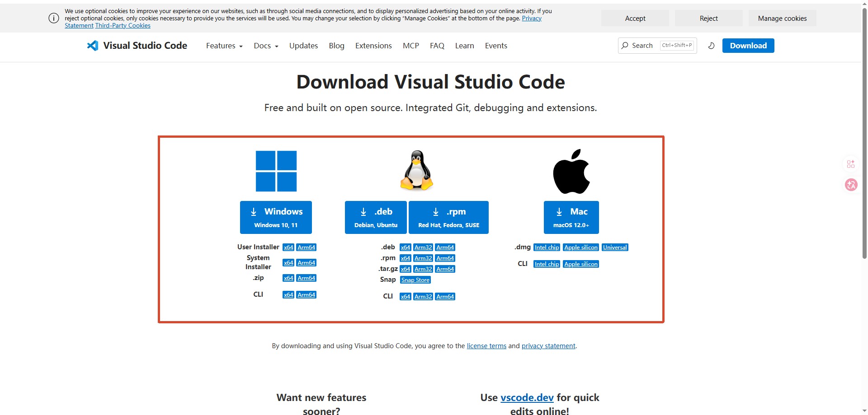Accept optional cookies
868x415 pixels.
click(x=635, y=18)
